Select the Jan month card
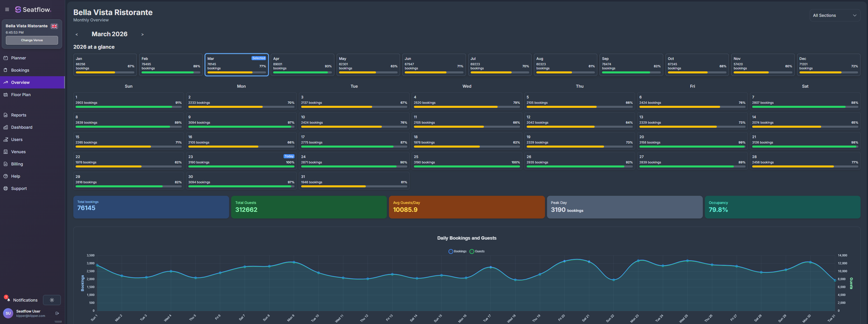Viewport: 868px width, 324px height. pos(105,65)
